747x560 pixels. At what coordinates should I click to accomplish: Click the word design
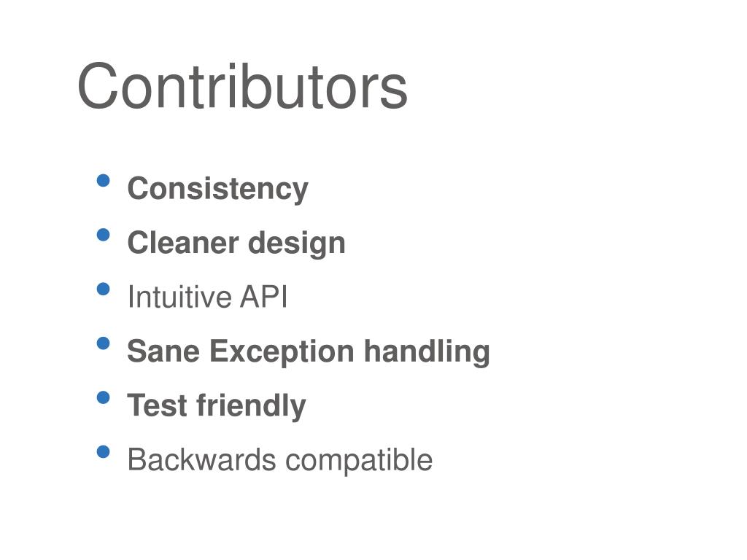[297, 244]
